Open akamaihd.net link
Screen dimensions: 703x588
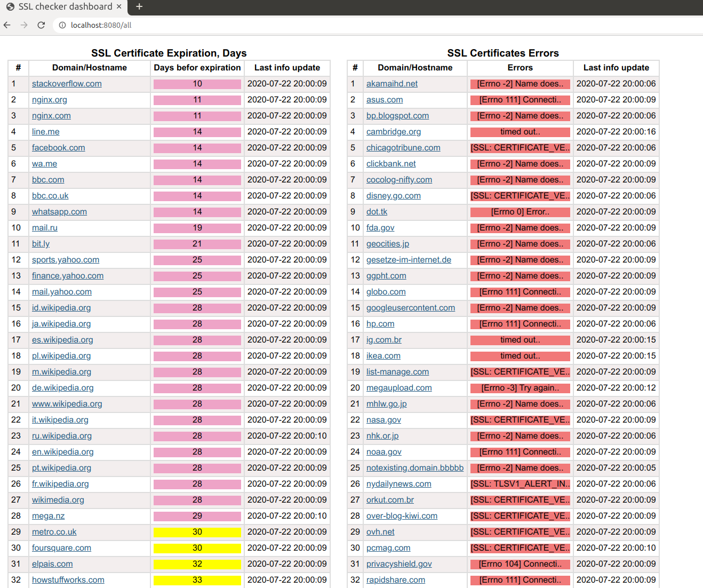tap(392, 84)
